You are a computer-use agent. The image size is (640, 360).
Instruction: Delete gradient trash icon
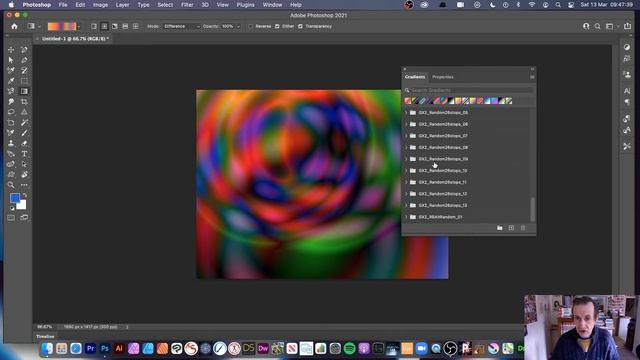coord(523,228)
